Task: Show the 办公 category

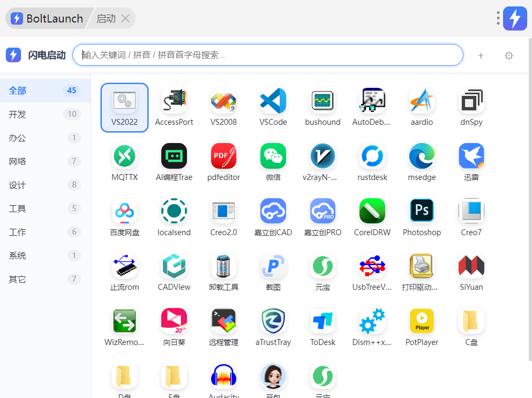Action: (45, 138)
